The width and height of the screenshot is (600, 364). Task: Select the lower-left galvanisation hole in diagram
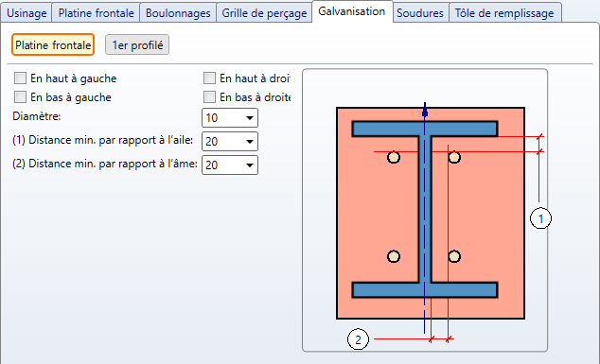(394, 256)
